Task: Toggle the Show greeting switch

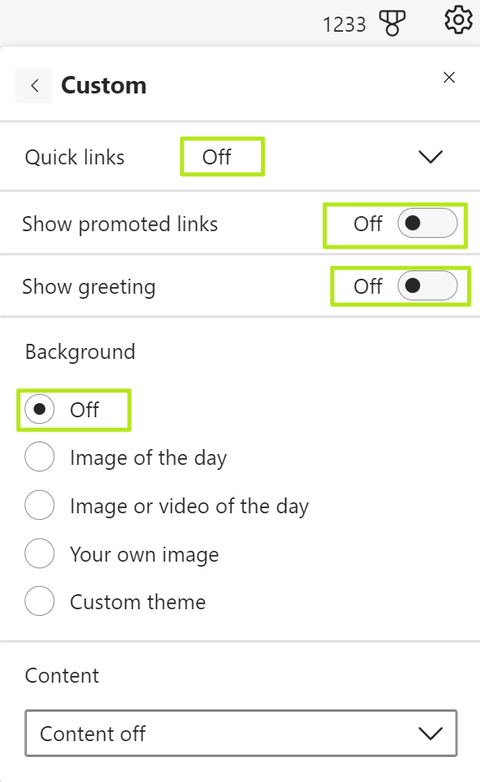Action: pyautogui.click(x=427, y=286)
